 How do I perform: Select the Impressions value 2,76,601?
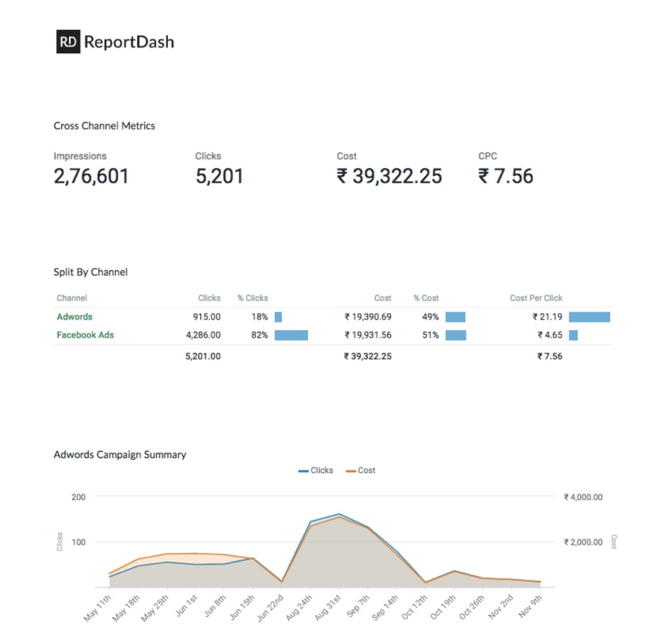point(91,176)
